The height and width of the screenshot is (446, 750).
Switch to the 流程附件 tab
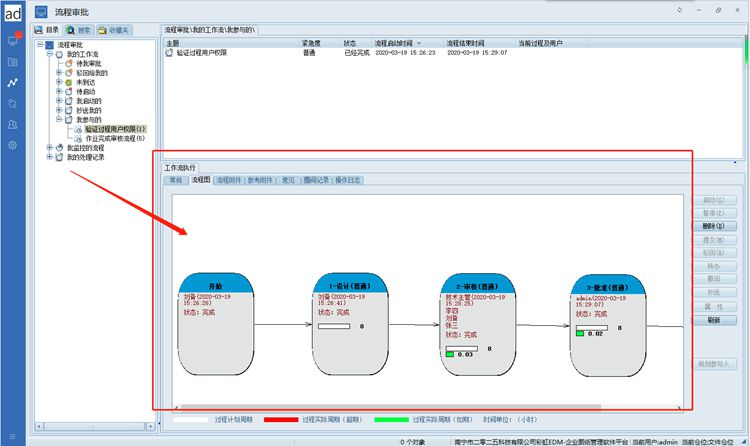pos(229,179)
